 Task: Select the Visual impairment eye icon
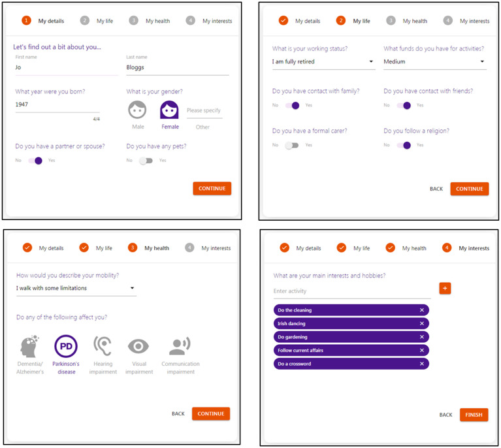138,346
